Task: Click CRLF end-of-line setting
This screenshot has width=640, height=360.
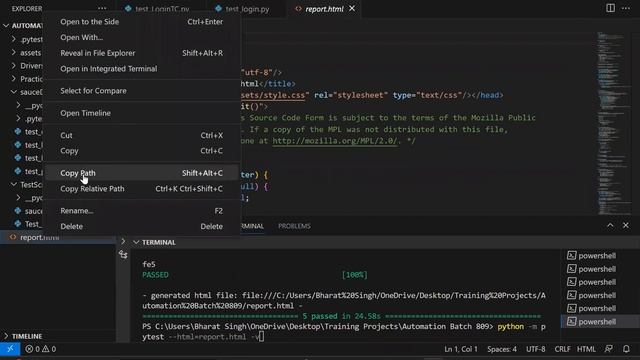Action: pyautogui.click(x=562, y=349)
